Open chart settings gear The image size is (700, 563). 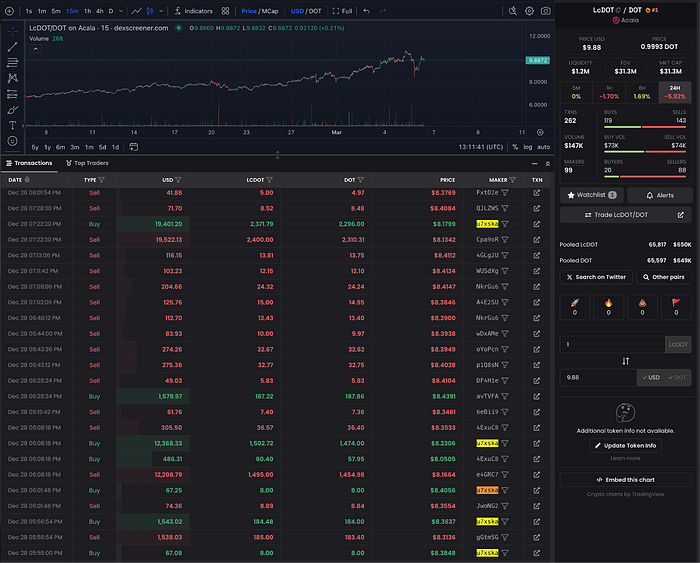point(529,11)
